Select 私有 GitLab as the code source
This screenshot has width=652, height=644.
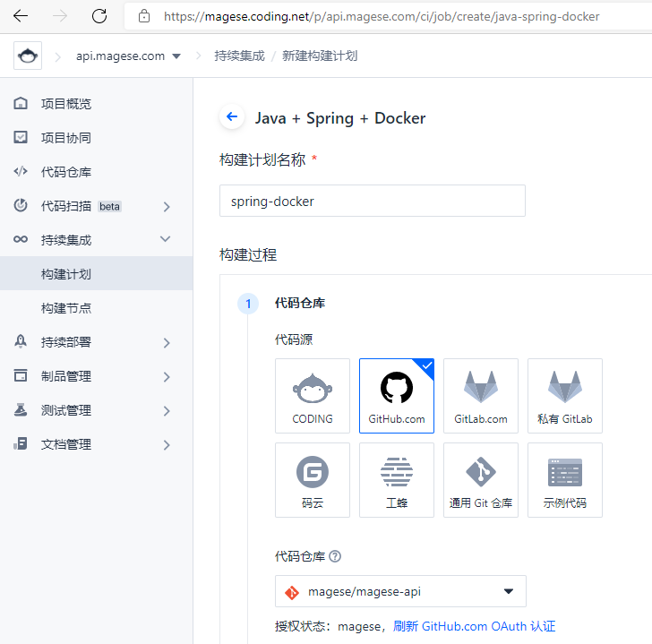pyautogui.click(x=564, y=396)
